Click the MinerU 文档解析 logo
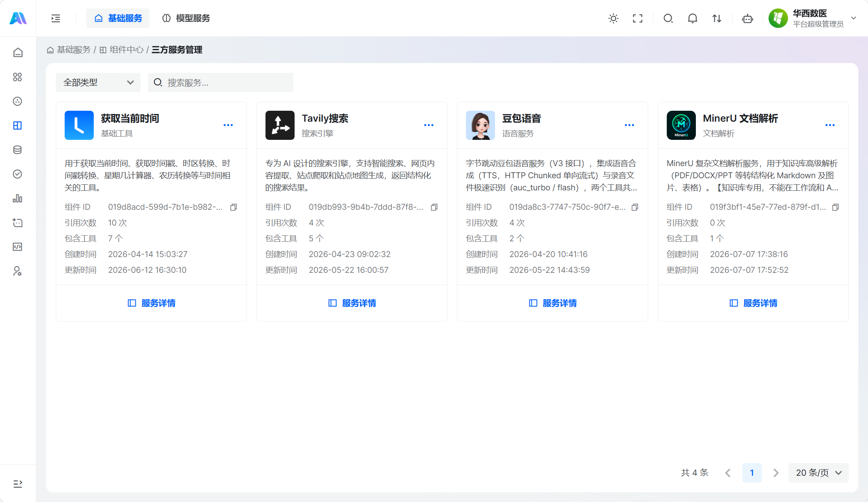The height and width of the screenshot is (502, 868). 681,125
